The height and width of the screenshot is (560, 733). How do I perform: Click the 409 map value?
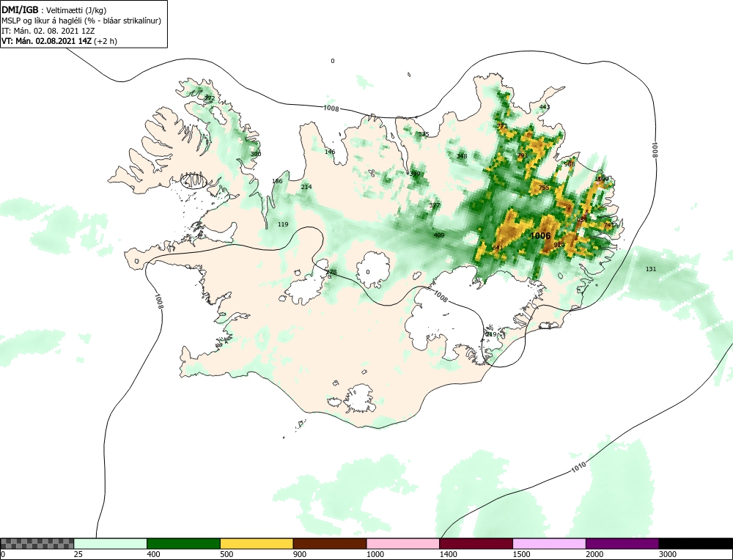(439, 235)
